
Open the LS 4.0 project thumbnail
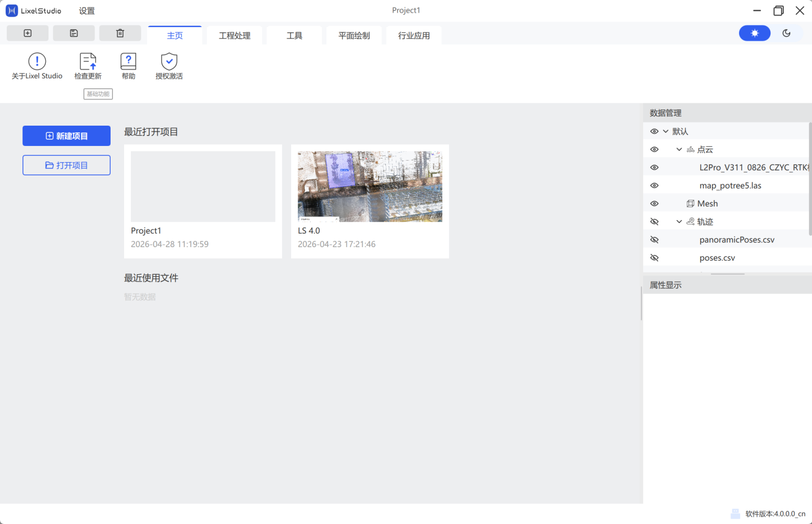click(370, 187)
